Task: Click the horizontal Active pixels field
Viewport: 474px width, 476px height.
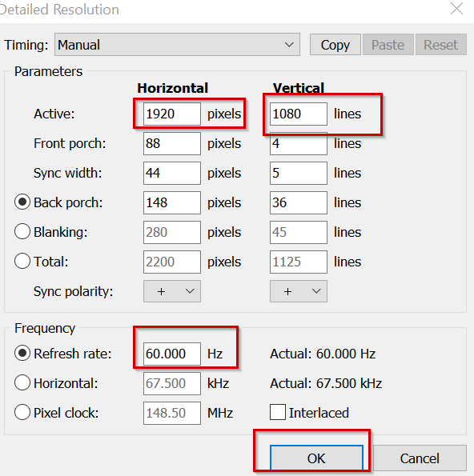Action: coord(172,114)
